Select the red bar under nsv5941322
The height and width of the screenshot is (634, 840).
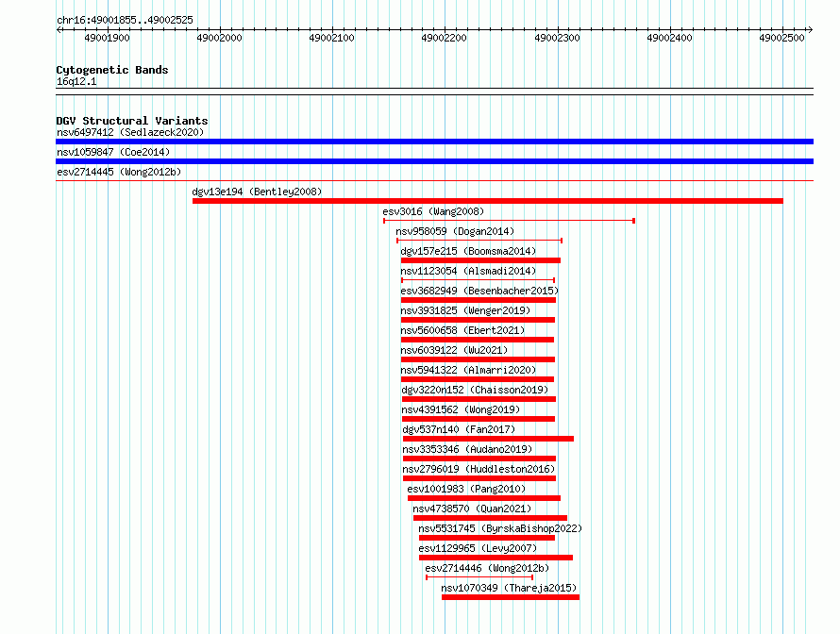(478, 379)
